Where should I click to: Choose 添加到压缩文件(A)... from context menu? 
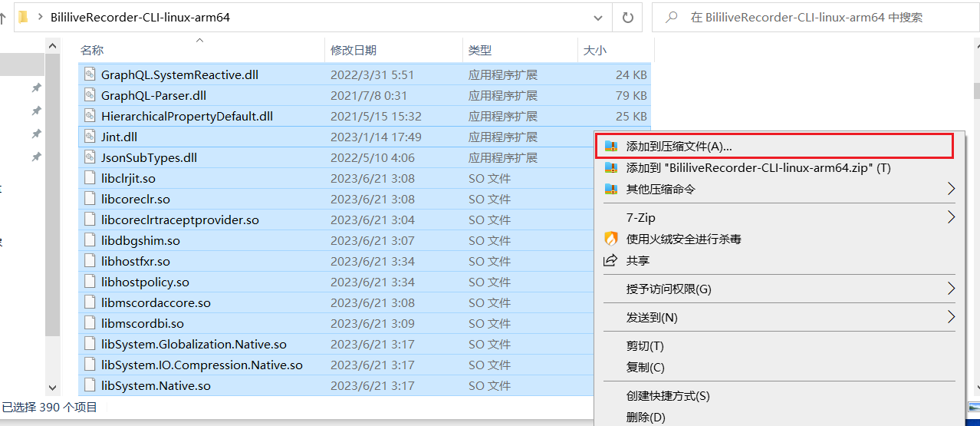pos(679,146)
